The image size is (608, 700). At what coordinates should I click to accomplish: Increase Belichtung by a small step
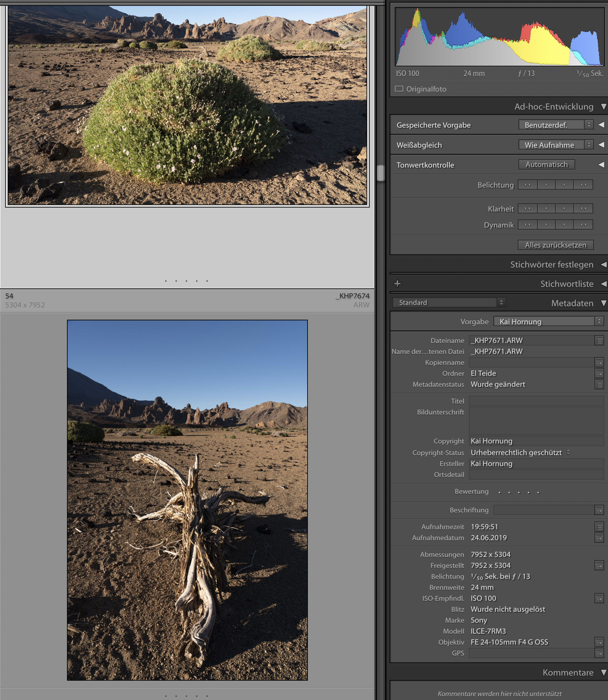click(x=565, y=184)
